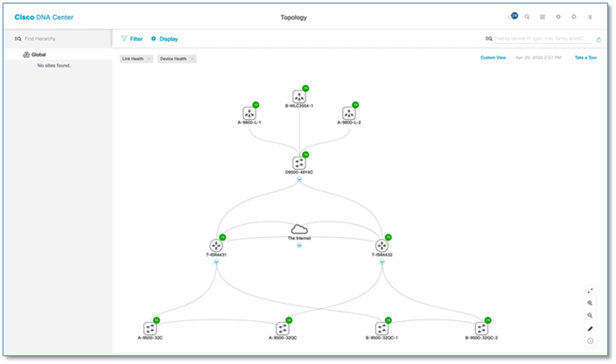The width and height of the screenshot is (616, 364).
Task: Click The Internet cloud node
Action: [299, 229]
